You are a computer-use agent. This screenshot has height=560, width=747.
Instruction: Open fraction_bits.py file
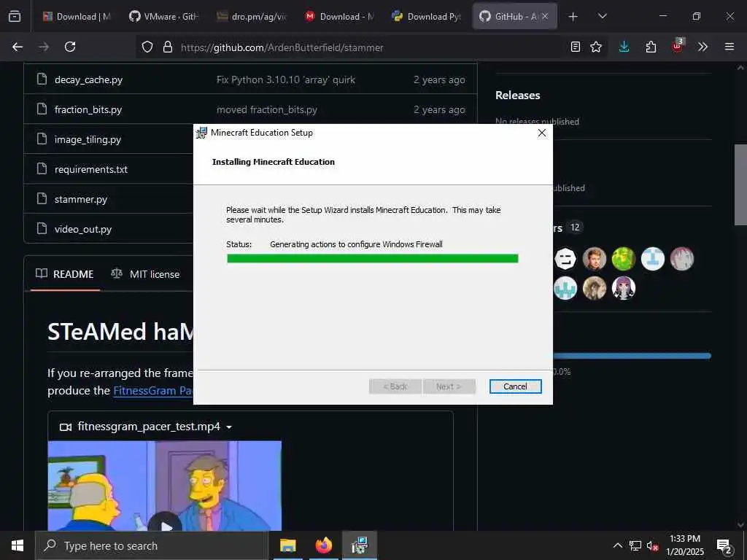coord(88,109)
